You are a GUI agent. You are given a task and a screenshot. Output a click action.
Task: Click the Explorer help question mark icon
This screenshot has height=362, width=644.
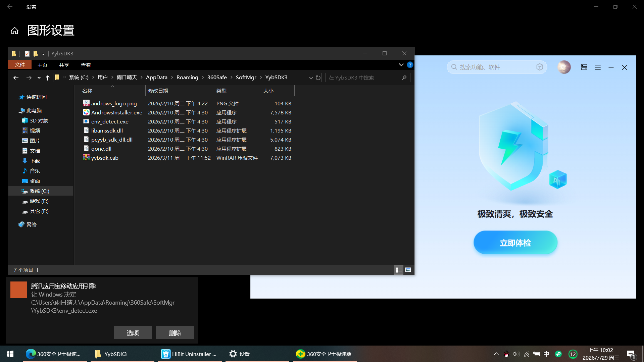click(x=410, y=65)
